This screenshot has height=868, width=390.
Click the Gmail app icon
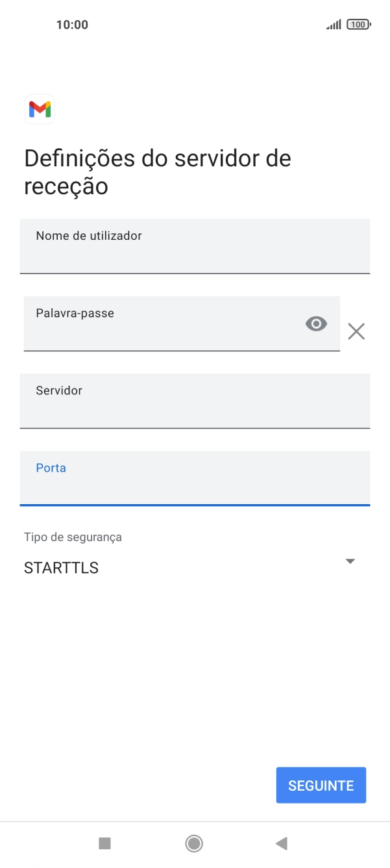pos(39,109)
